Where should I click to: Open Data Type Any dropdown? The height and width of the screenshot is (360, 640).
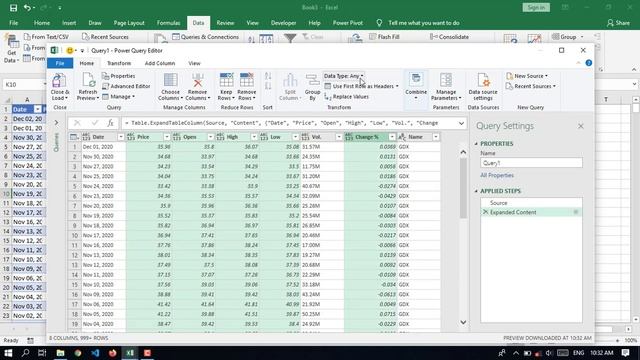pyautogui.click(x=343, y=76)
